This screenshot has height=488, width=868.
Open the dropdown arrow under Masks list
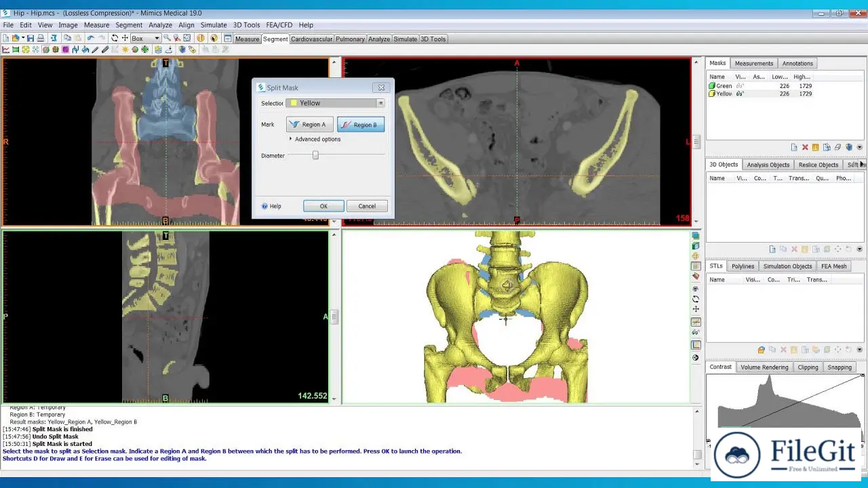pos(860,147)
